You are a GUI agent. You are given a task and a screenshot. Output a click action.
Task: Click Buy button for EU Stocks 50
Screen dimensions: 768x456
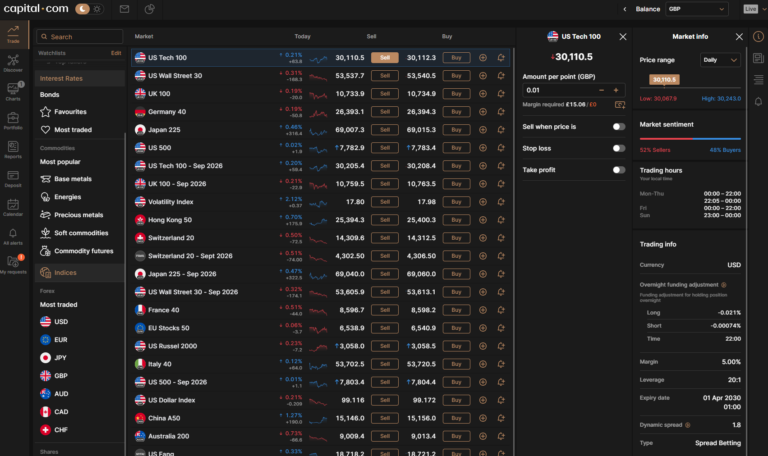456,328
